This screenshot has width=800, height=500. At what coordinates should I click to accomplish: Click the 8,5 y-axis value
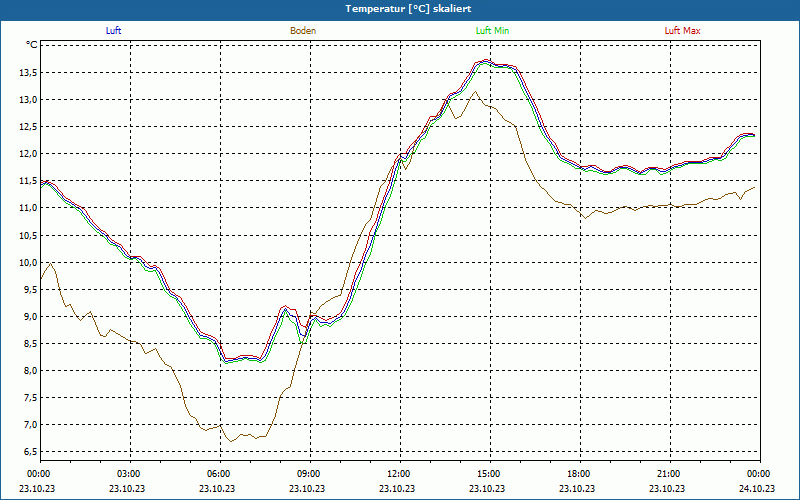click(x=30, y=343)
